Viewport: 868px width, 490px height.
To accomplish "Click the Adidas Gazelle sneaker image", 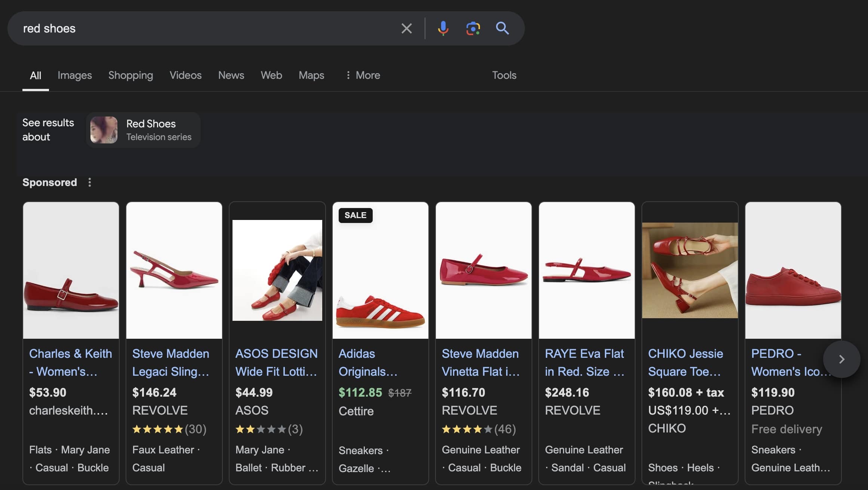I will click(x=381, y=270).
